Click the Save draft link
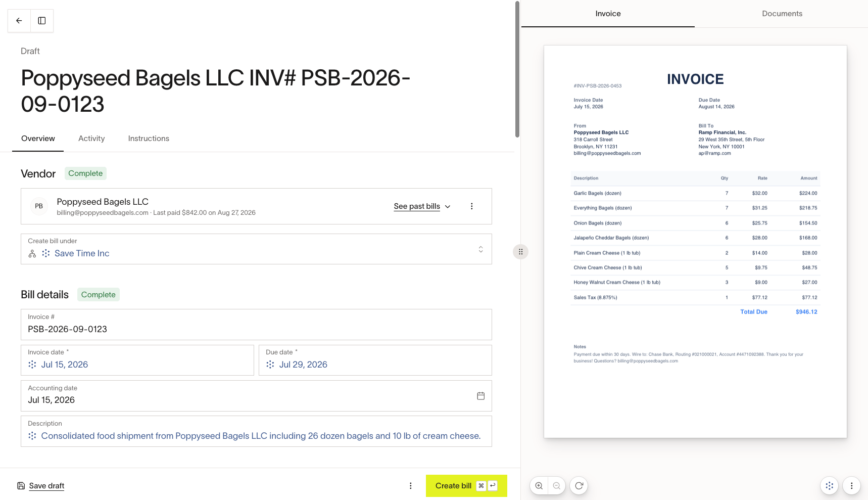The image size is (868, 500). 46,486
